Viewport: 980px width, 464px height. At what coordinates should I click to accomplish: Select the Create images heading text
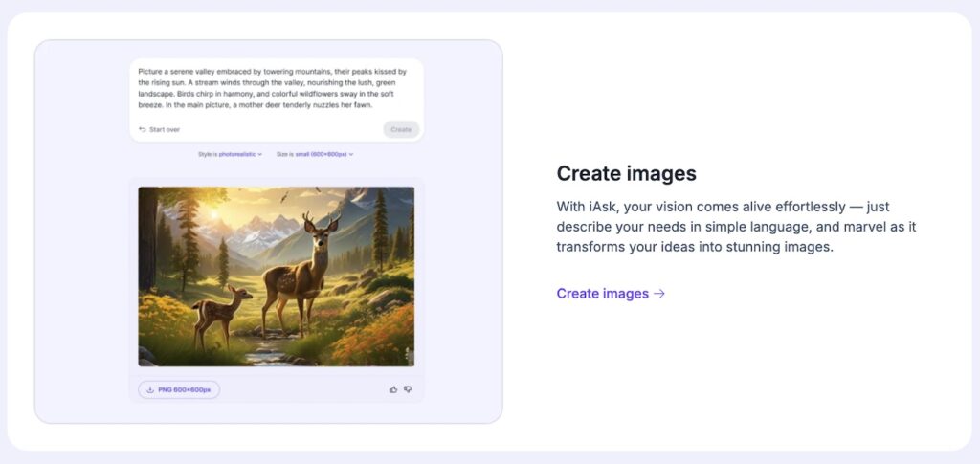coord(626,173)
